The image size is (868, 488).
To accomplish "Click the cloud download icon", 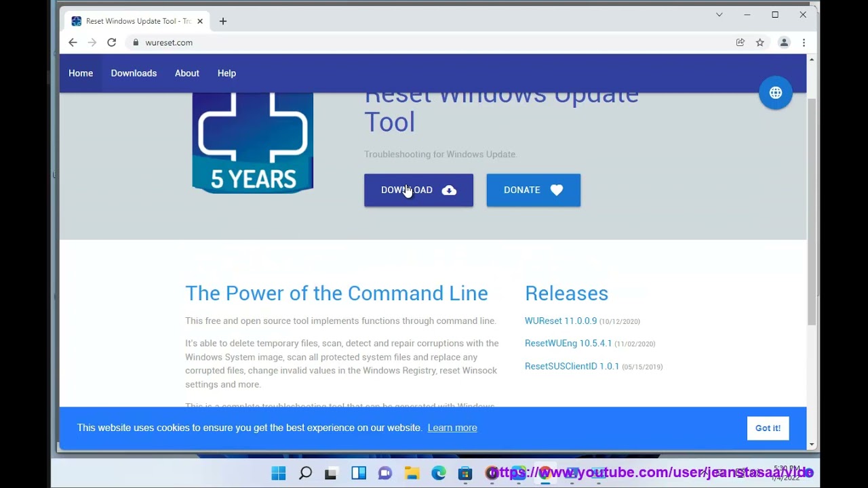I will point(449,190).
